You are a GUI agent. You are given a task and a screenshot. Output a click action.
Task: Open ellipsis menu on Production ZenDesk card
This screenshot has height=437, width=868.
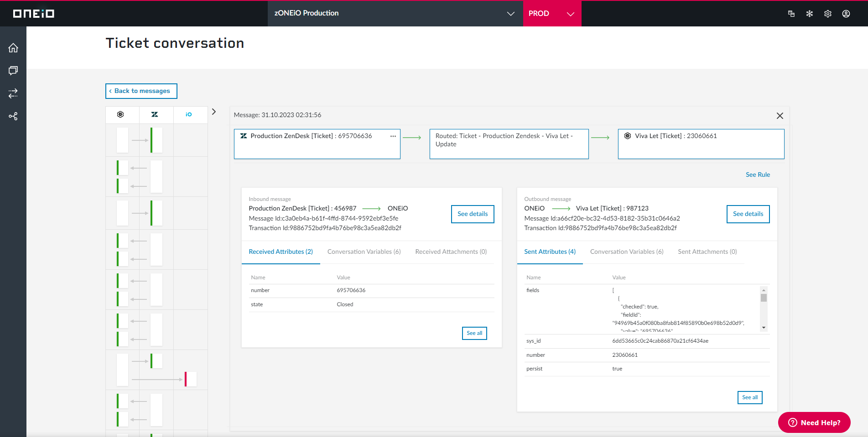(x=393, y=136)
